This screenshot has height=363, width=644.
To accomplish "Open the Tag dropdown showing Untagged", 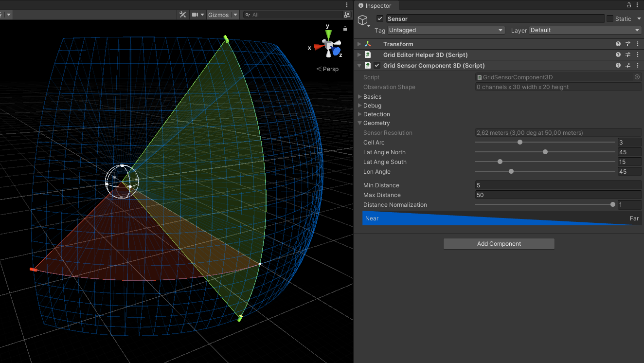I will [446, 30].
